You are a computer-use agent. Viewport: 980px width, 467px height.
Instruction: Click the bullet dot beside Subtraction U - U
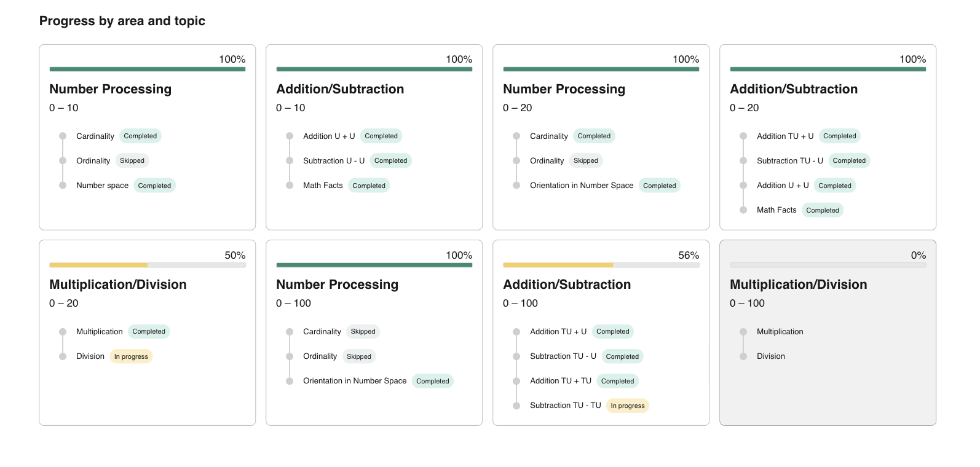click(x=290, y=160)
